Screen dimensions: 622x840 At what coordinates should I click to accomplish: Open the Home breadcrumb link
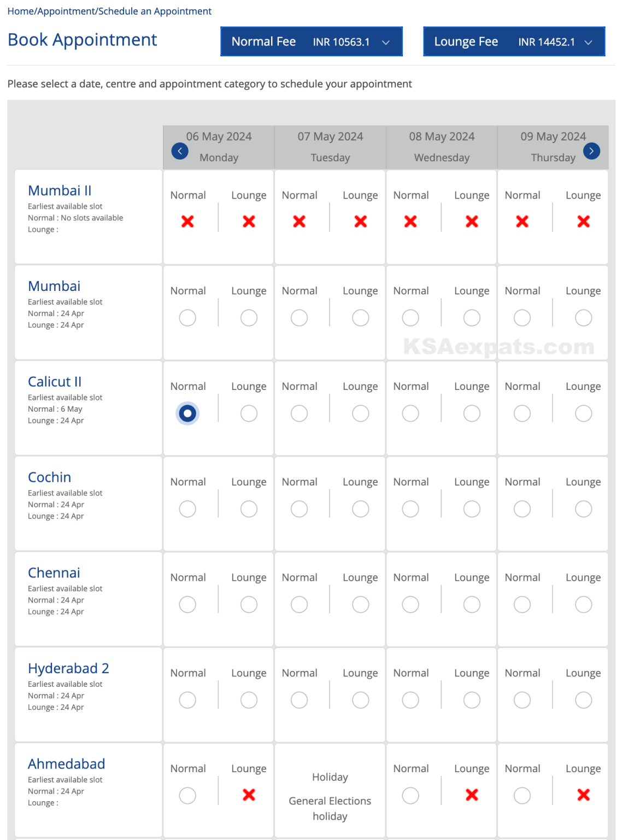click(x=20, y=11)
